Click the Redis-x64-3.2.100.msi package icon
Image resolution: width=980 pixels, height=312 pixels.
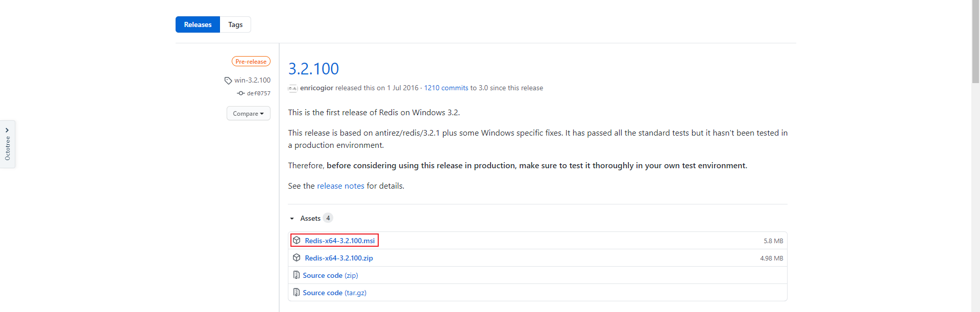(297, 241)
